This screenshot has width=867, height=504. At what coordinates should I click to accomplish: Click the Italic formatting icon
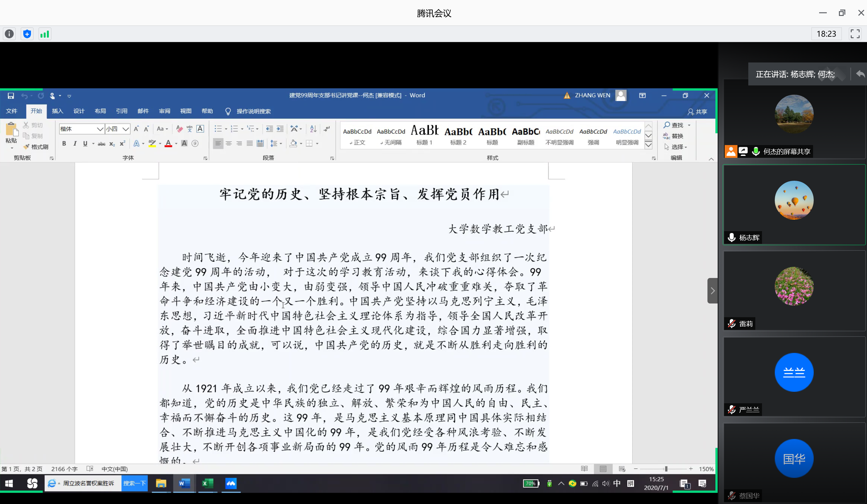[75, 144]
